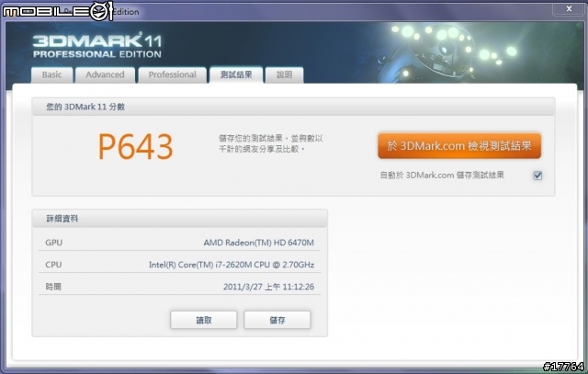The image size is (588, 374).
Task: Click the 自動於 3DMark.com 儲存測試結果 label
Action: tap(442, 176)
